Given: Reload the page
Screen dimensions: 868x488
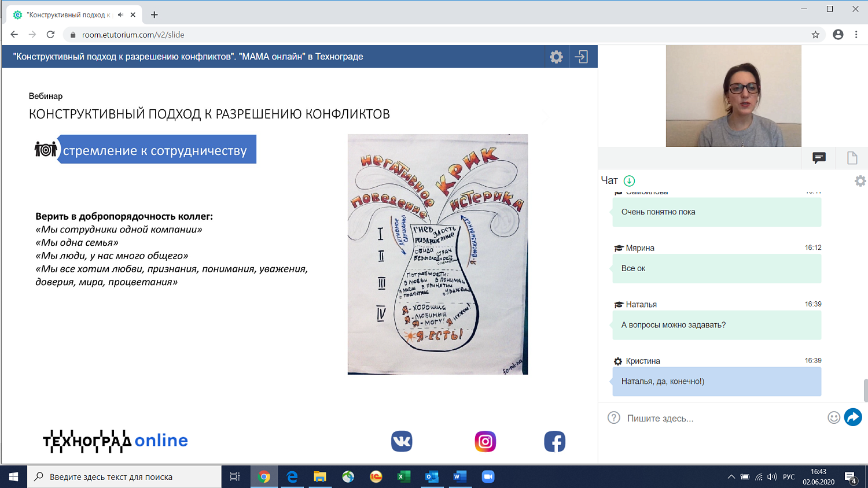Looking at the screenshot, I should tap(50, 35).
